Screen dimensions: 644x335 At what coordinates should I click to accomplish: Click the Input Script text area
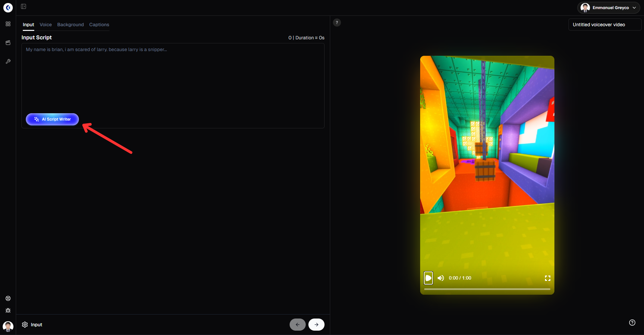click(x=173, y=86)
